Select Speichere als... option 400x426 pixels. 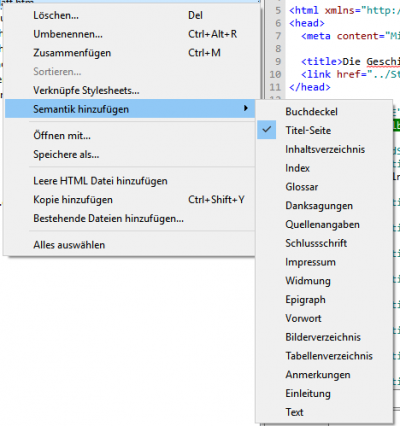(130, 155)
